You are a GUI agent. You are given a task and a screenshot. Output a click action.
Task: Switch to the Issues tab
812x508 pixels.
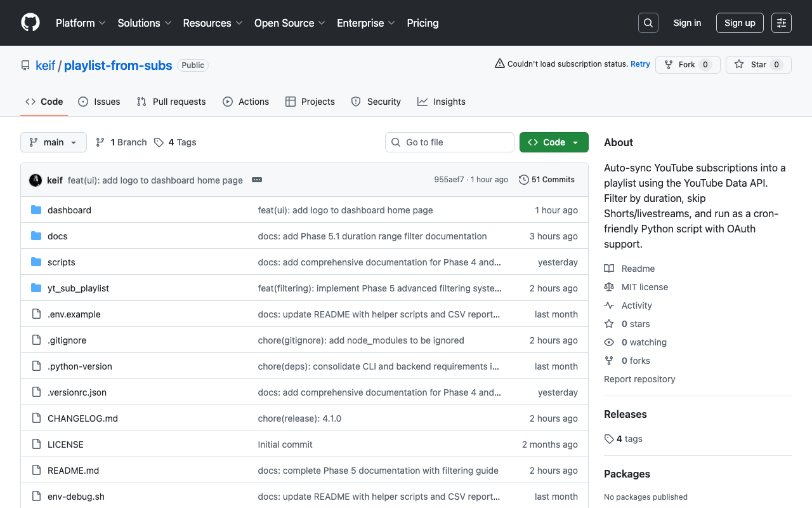point(100,102)
